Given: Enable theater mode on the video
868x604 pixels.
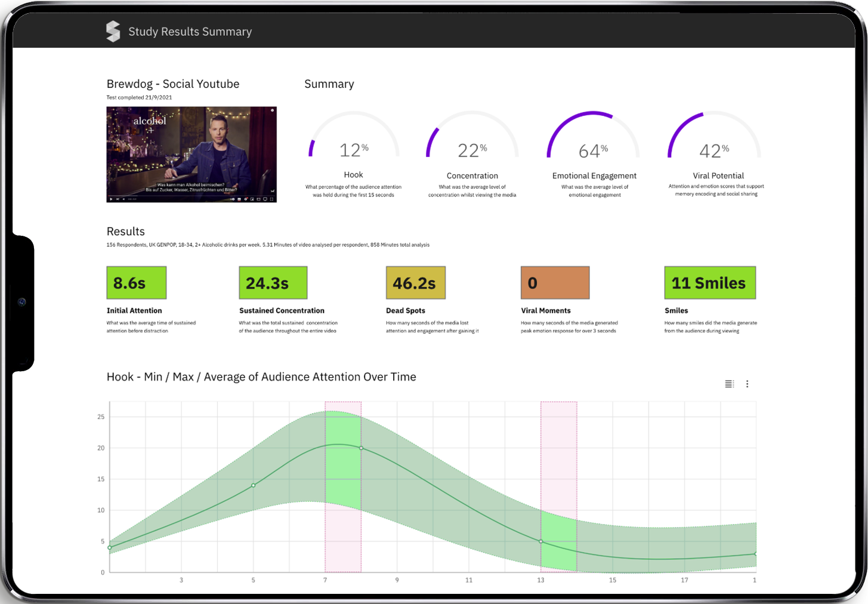Looking at the screenshot, I should 259,199.
